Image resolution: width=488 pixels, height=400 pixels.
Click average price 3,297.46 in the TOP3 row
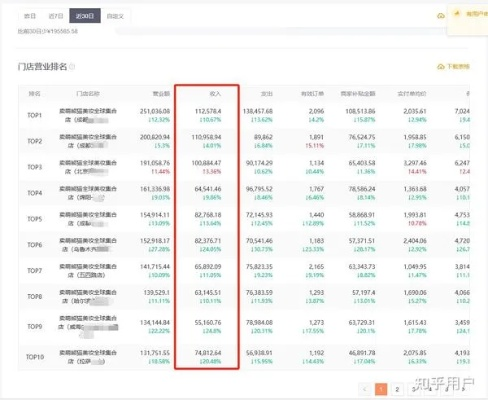(x=415, y=163)
